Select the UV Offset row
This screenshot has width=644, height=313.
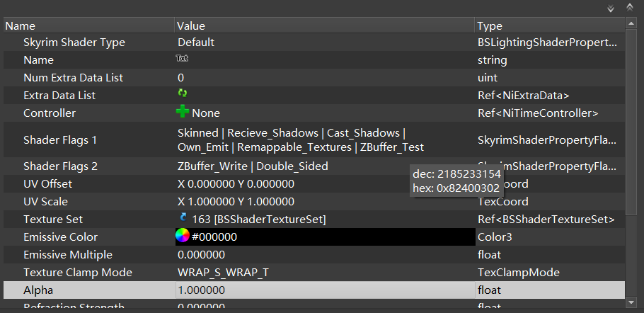coord(314,184)
